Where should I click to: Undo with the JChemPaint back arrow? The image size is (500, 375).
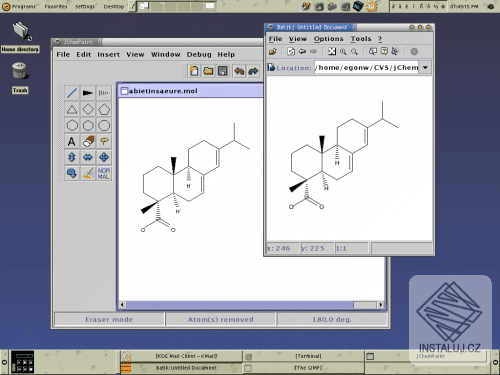(x=239, y=71)
